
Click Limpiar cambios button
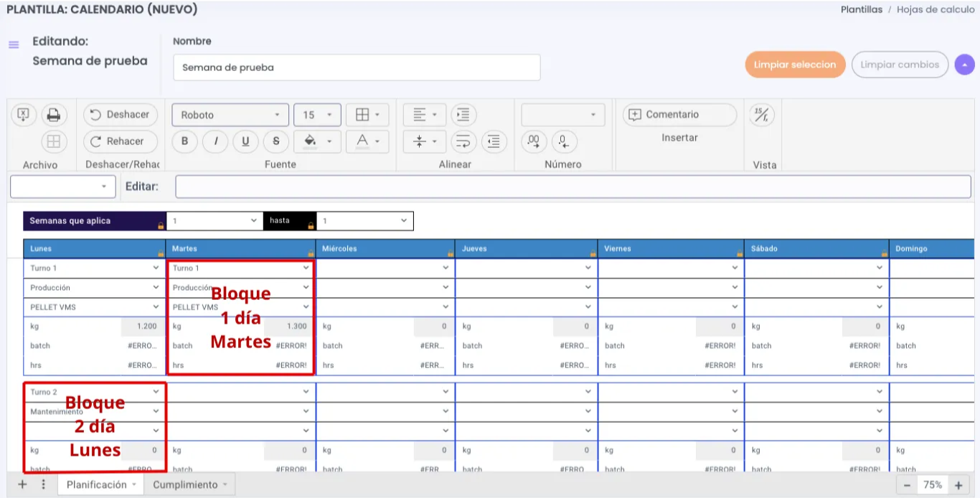click(x=900, y=65)
